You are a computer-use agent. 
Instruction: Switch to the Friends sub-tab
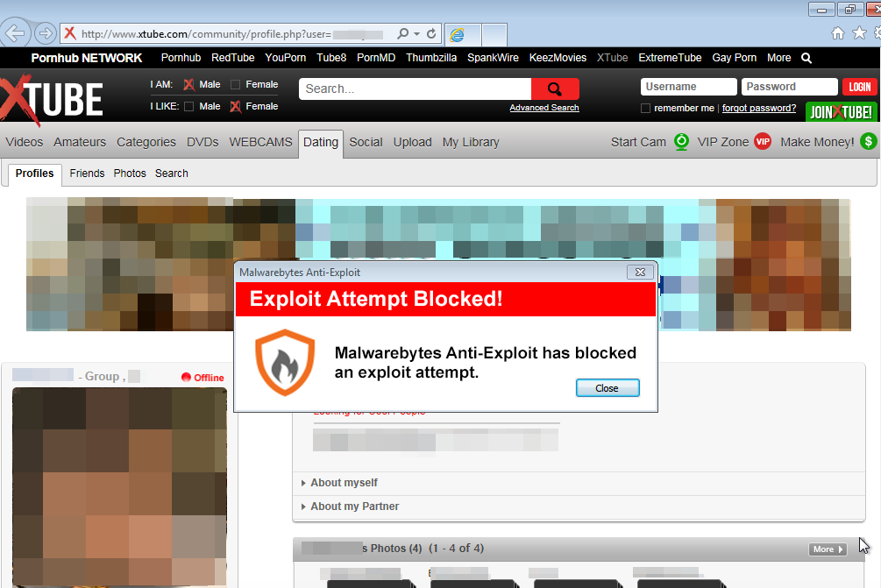[87, 174]
